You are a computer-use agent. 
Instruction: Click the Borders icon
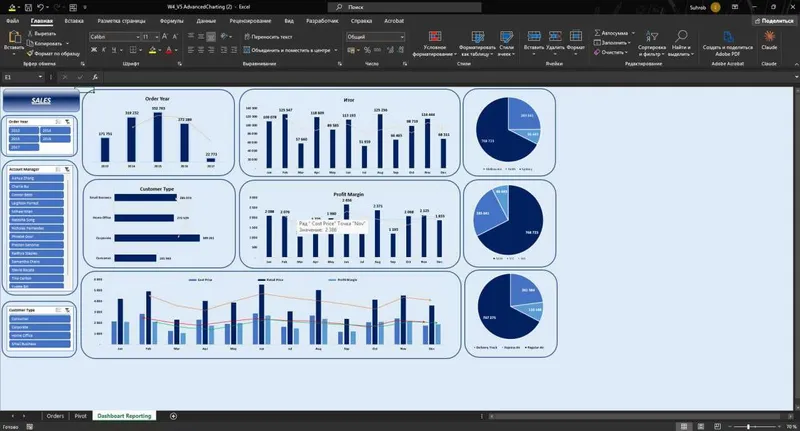(x=133, y=50)
